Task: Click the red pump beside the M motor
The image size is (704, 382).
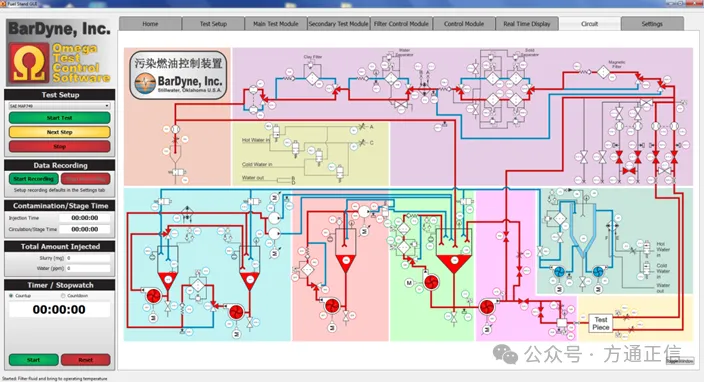Action: [431, 282]
